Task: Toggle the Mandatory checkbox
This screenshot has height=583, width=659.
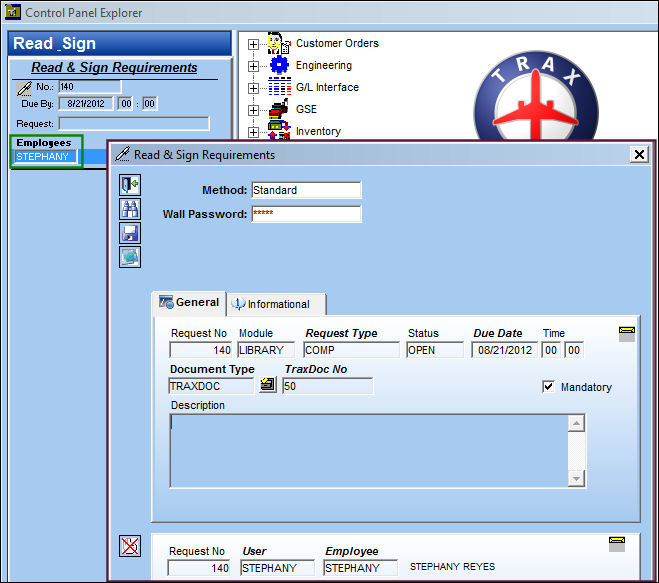Action: (x=548, y=386)
